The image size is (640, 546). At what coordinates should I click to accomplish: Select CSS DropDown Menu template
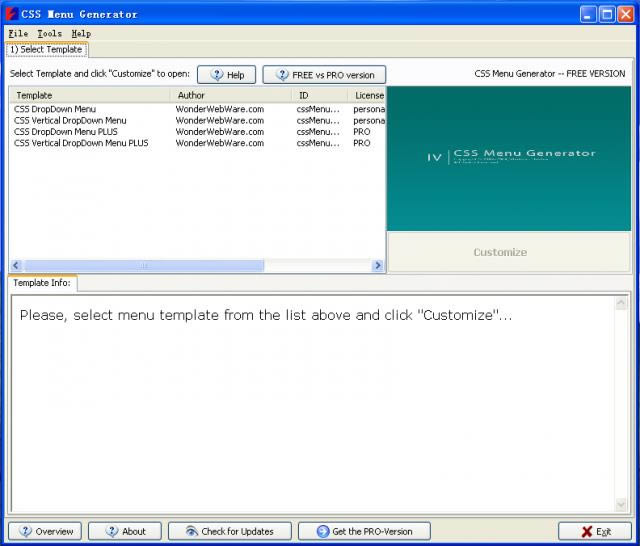55,109
